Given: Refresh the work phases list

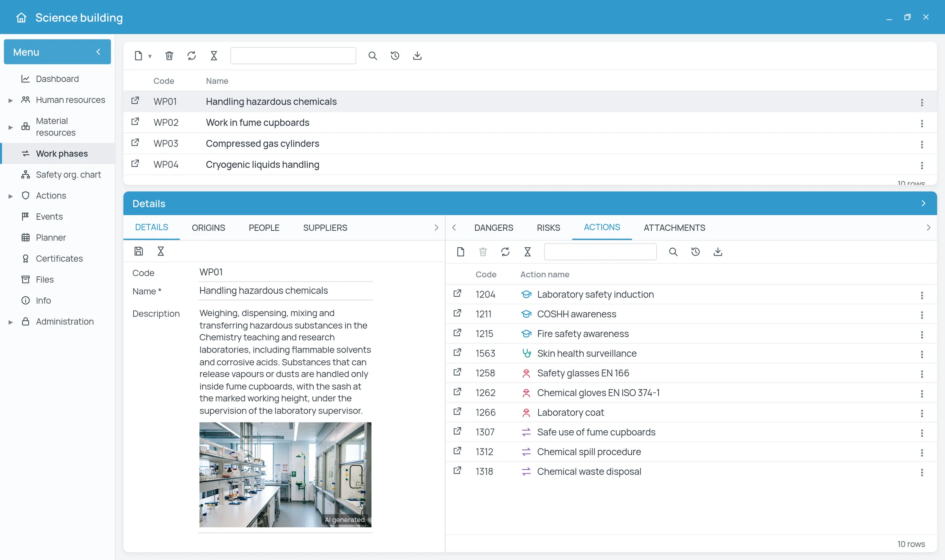Looking at the screenshot, I should coord(192,56).
